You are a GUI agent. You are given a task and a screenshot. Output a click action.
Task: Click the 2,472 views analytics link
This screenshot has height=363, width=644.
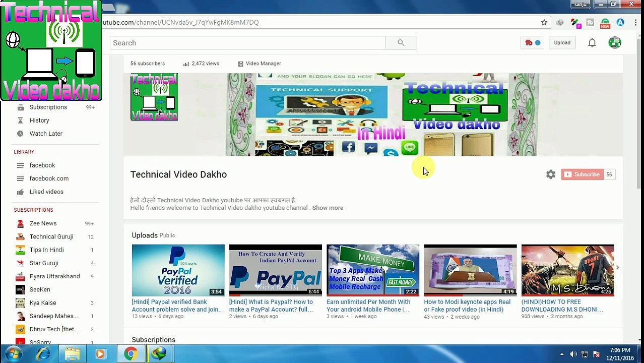click(x=201, y=64)
